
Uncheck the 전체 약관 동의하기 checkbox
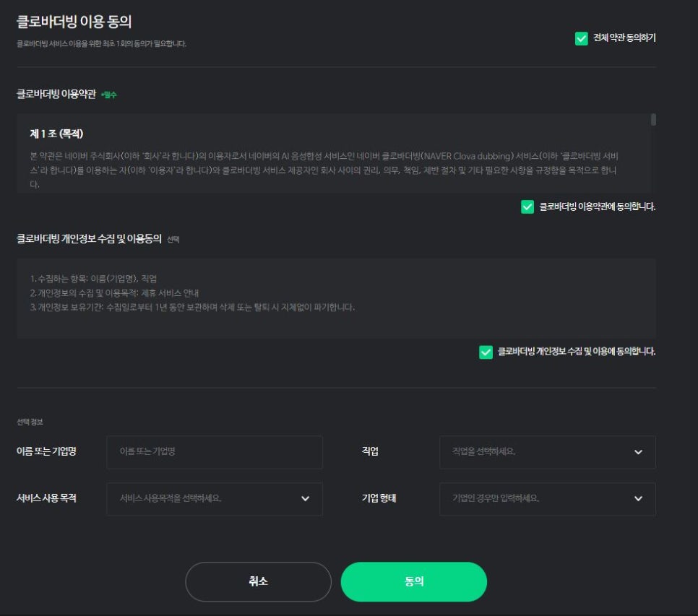pos(581,38)
